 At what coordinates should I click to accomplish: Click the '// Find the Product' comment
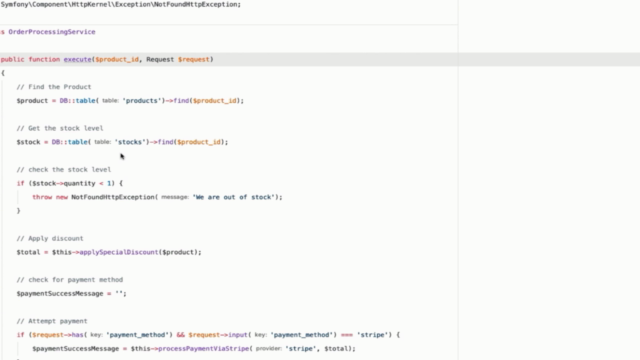coord(54,87)
